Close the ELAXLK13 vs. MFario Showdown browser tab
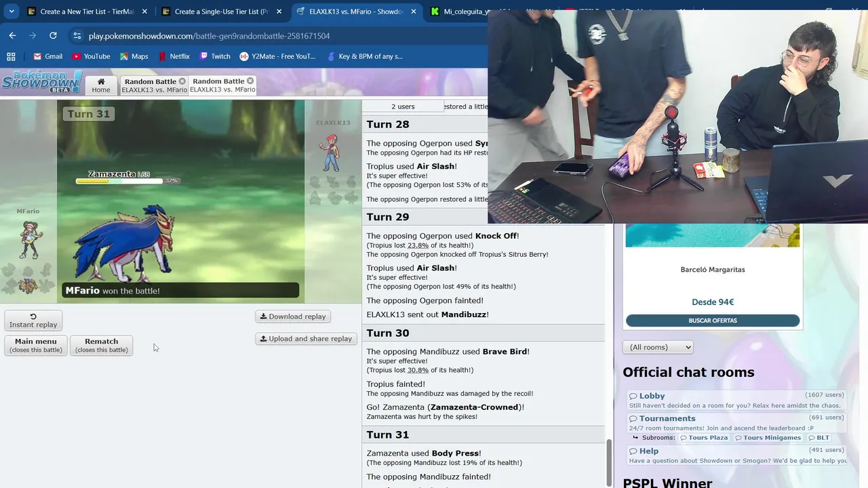The image size is (868, 488). coord(413,12)
